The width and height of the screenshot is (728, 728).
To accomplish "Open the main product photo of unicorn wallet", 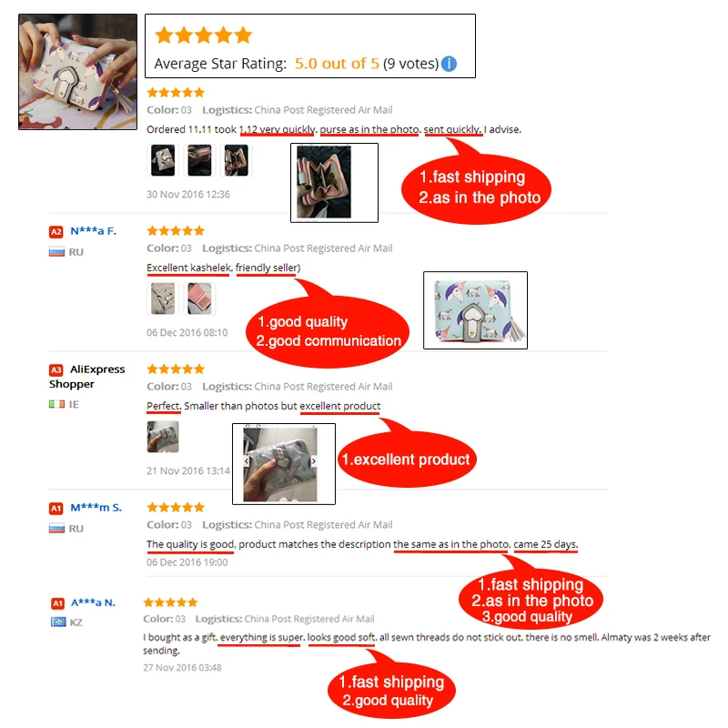I will (x=77, y=72).
